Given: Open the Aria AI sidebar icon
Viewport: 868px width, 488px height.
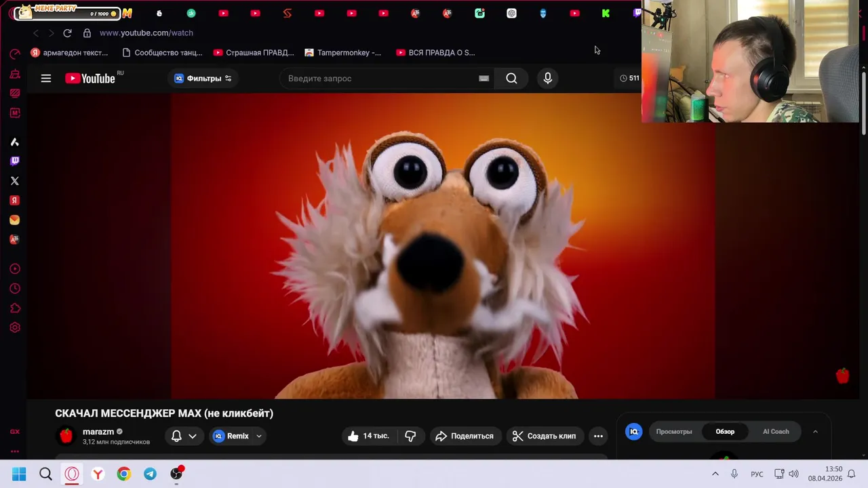Looking at the screenshot, I should (x=15, y=142).
